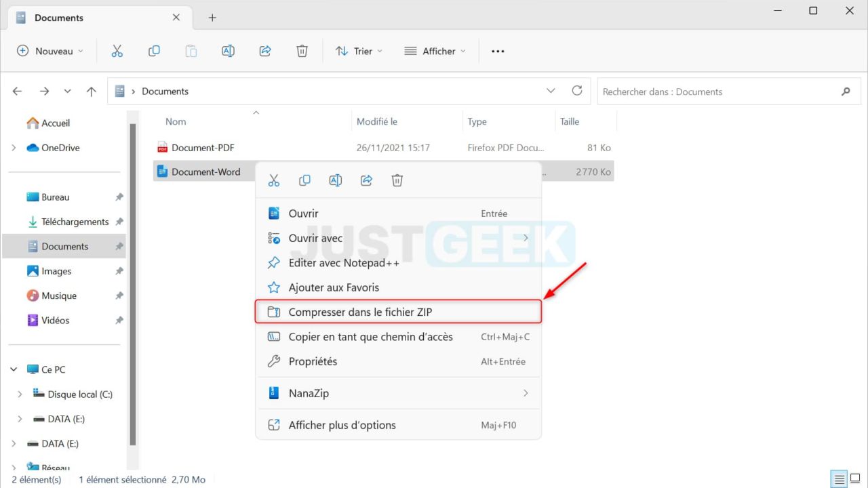Select Editer avec Notepad++
Image resolution: width=868 pixels, height=488 pixels.
398,263
